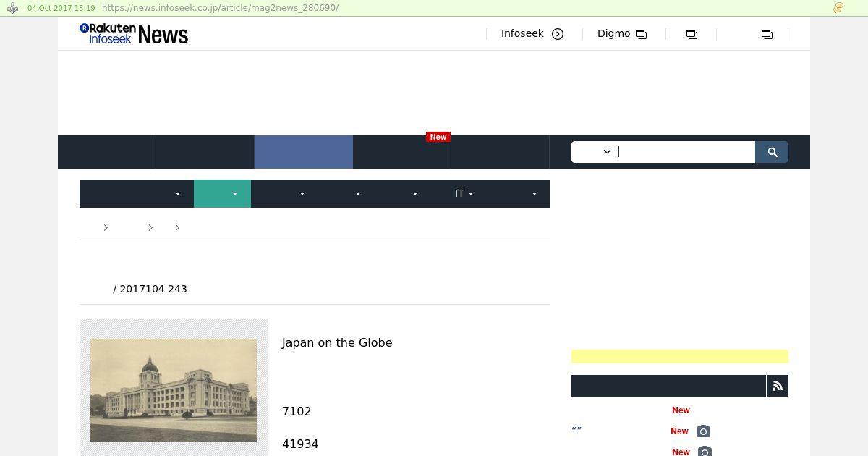The image size is (868, 456).
Task: Click the magnifier search button
Action: 772,152
